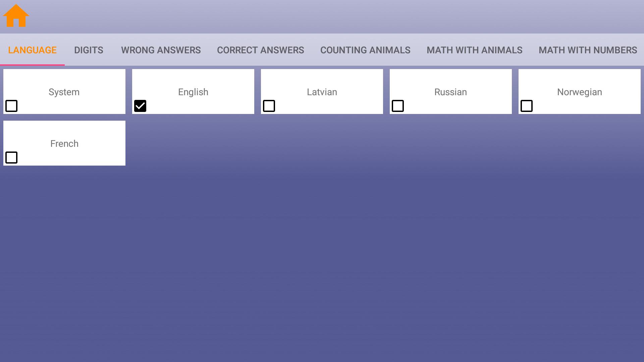Open the Math With Animals tab

pyautogui.click(x=474, y=50)
